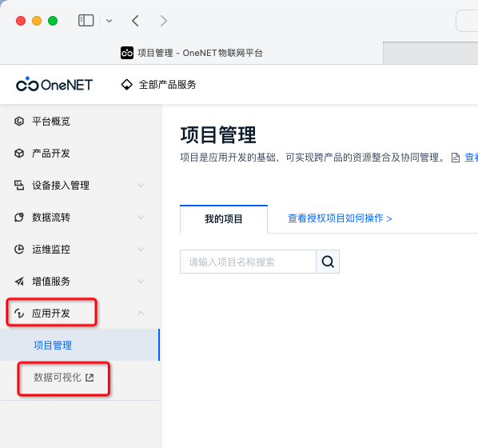Go back with the browser back arrow
The image size is (478, 448).
[x=135, y=21]
